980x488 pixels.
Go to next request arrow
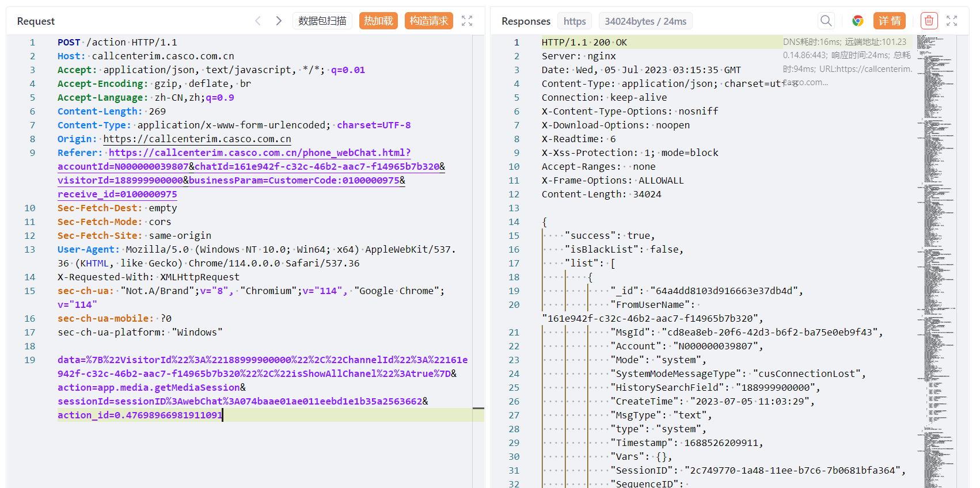tap(279, 21)
